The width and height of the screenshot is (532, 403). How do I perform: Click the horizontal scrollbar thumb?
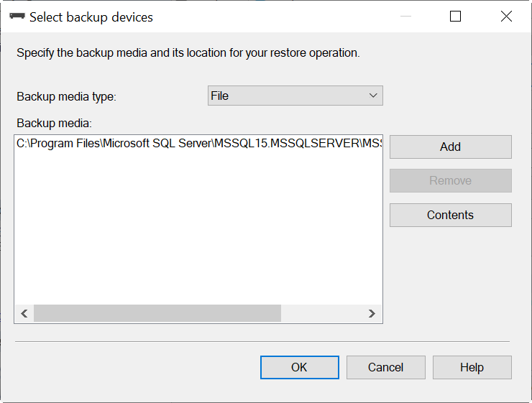point(157,313)
